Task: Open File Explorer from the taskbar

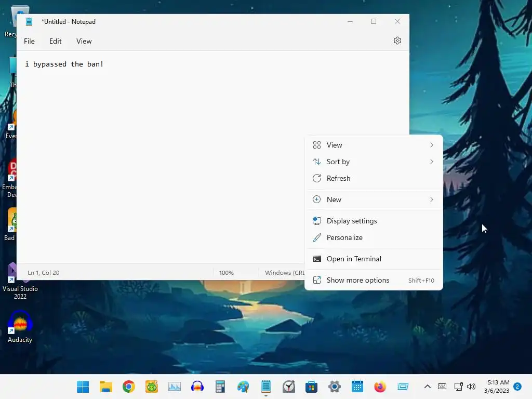Action: 106,387
